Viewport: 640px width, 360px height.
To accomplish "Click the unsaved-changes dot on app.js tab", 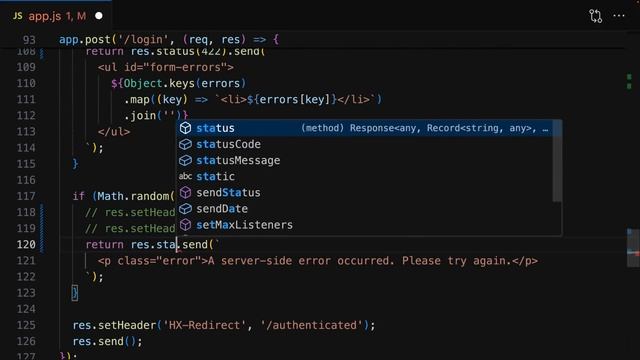I will 99,16.
